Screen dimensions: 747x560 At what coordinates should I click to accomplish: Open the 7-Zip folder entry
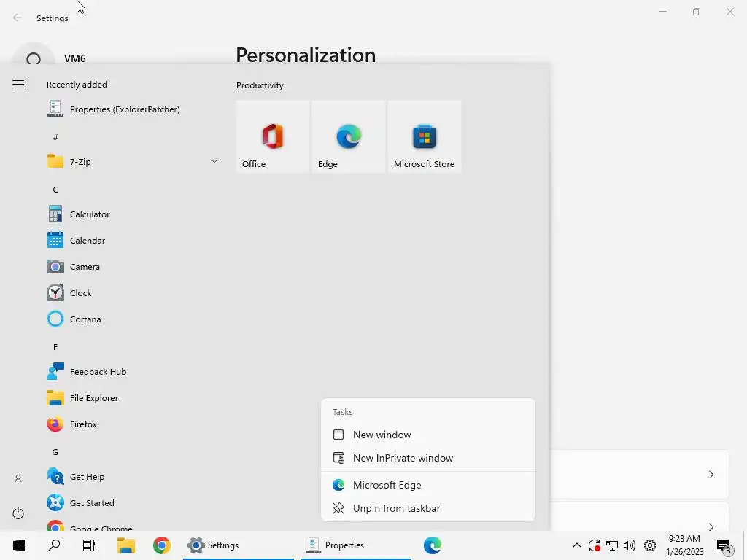pyautogui.click(x=133, y=161)
